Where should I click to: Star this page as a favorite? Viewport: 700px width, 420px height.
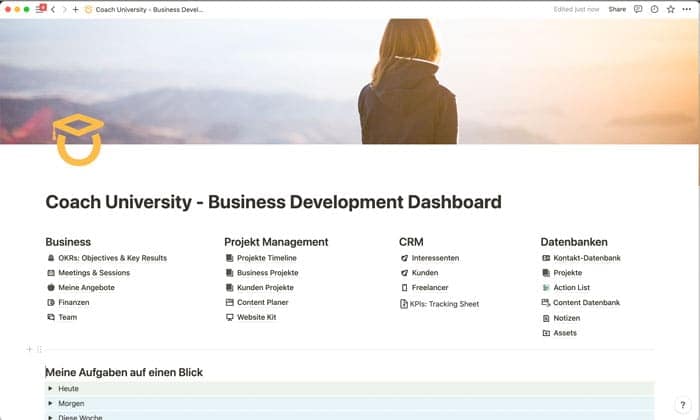tap(670, 9)
